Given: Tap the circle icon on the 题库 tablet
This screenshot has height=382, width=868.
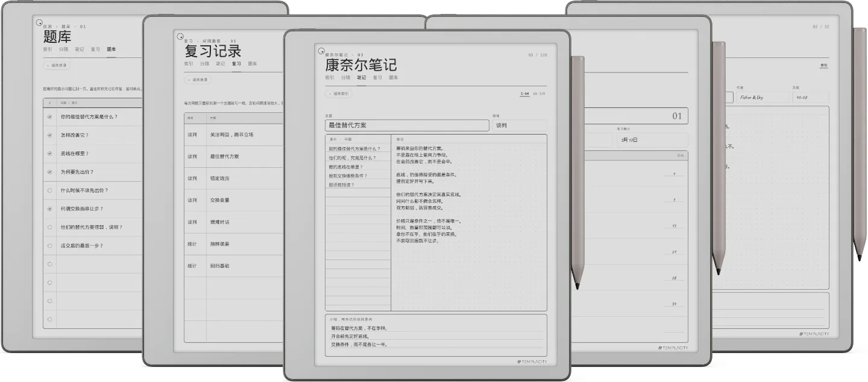Looking at the screenshot, I should click(40, 23).
